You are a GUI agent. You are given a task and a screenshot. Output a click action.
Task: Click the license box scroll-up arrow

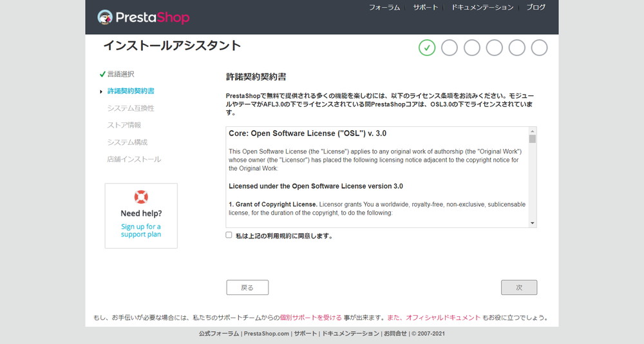(x=533, y=131)
